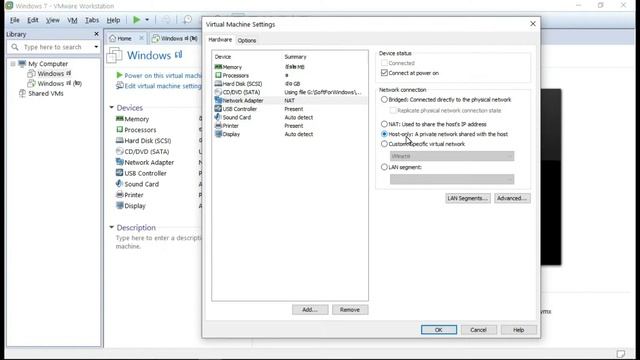The height and width of the screenshot is (360, 640).
Task: Select the Processors icon in the settings device list
Action: (x=218, y=75)
